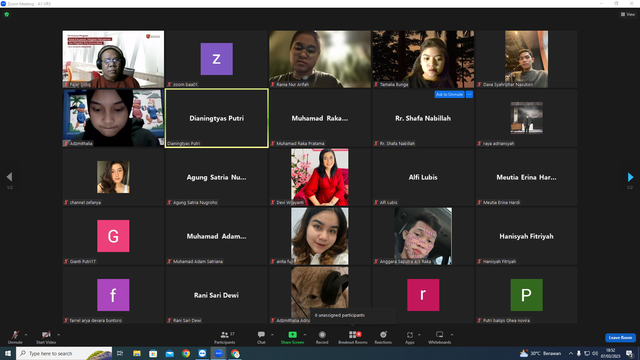Select Rania Nur Arifah's video tile

[320, 59]
